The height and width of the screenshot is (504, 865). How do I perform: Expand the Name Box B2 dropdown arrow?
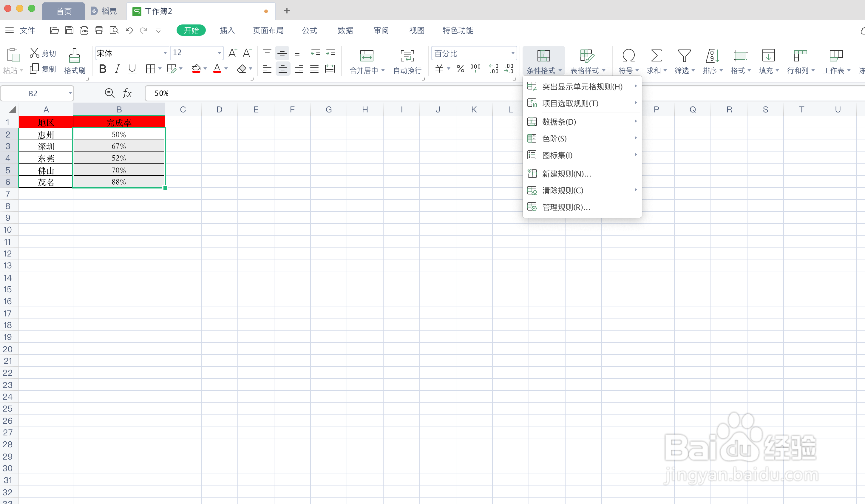pyautogui.click(x=70, y=93)
